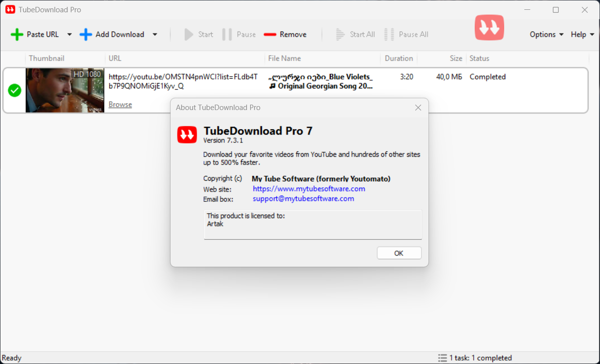Click the Pause bars icon

tap(227, 34)
